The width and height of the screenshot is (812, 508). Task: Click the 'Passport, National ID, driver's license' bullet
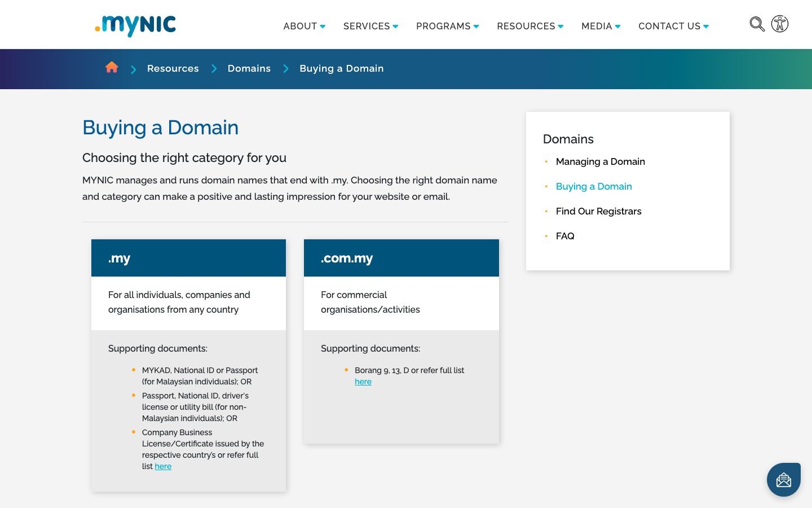click(x=195, y=407)
